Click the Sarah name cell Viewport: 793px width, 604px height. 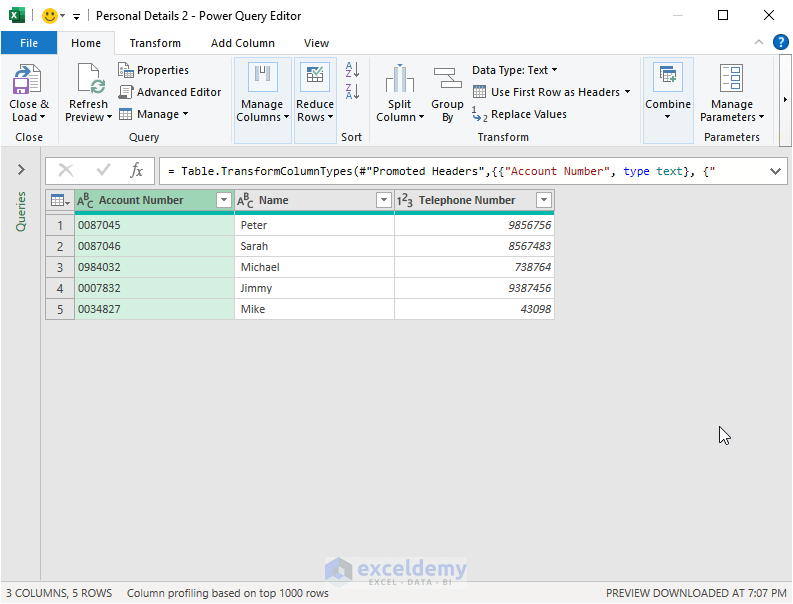pos(314,246)
